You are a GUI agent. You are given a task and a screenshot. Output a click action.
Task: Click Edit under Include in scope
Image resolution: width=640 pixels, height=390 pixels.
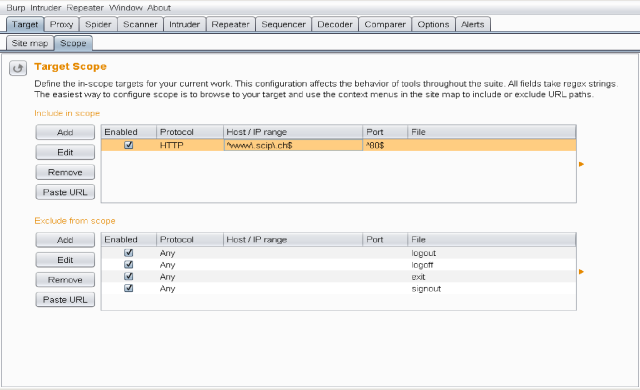pos(65,152)
